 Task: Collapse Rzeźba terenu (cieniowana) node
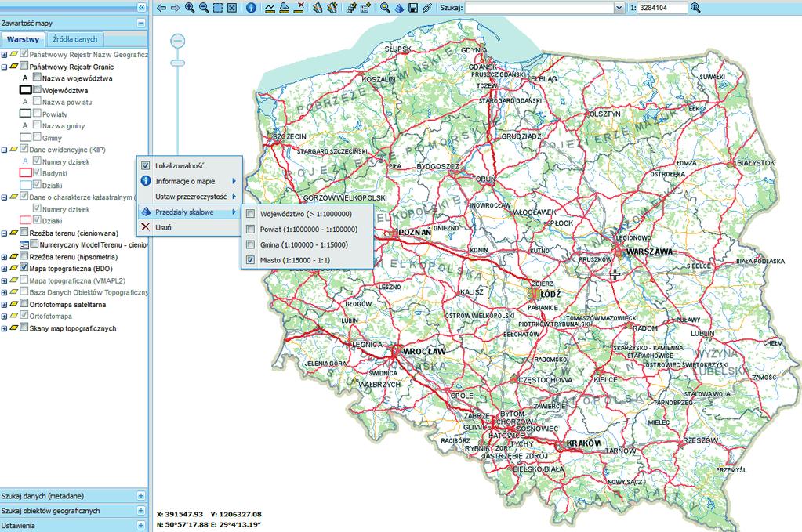coord(4,233)
